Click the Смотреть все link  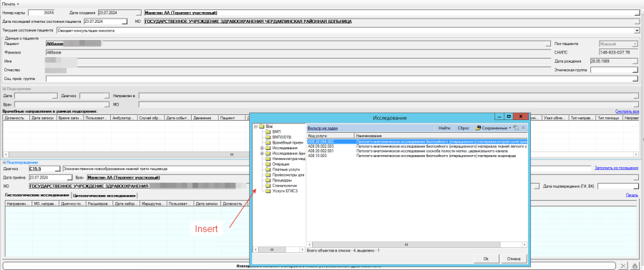(x=627, y=111)
